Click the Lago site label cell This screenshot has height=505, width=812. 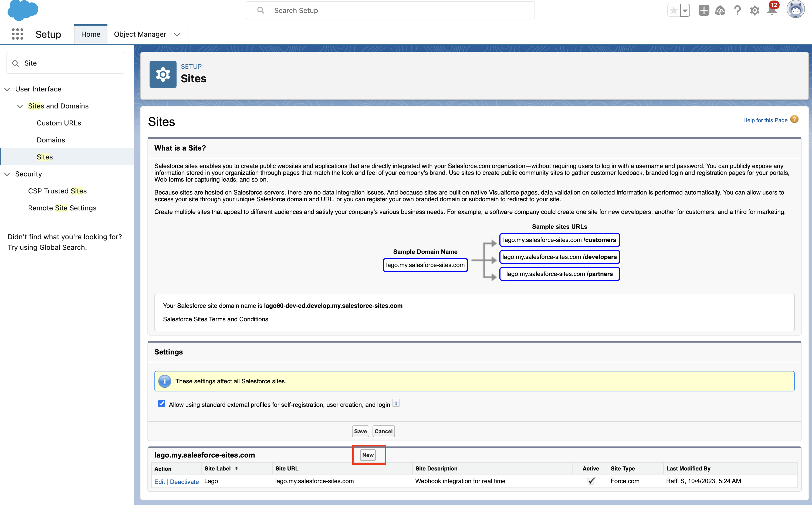coord(211,481)
